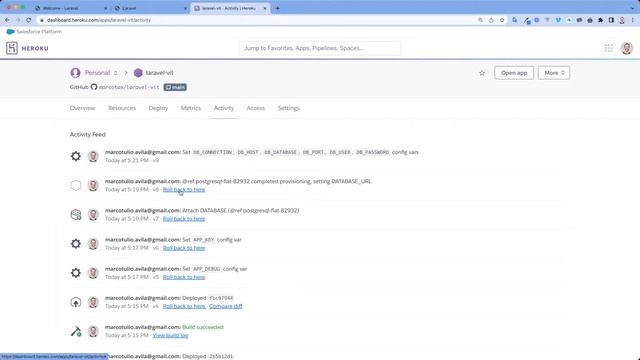The height and width of the screenshot is (360, 640).
Task: Click the address bar zoom magnifier icon
Action: click(480, 20)
